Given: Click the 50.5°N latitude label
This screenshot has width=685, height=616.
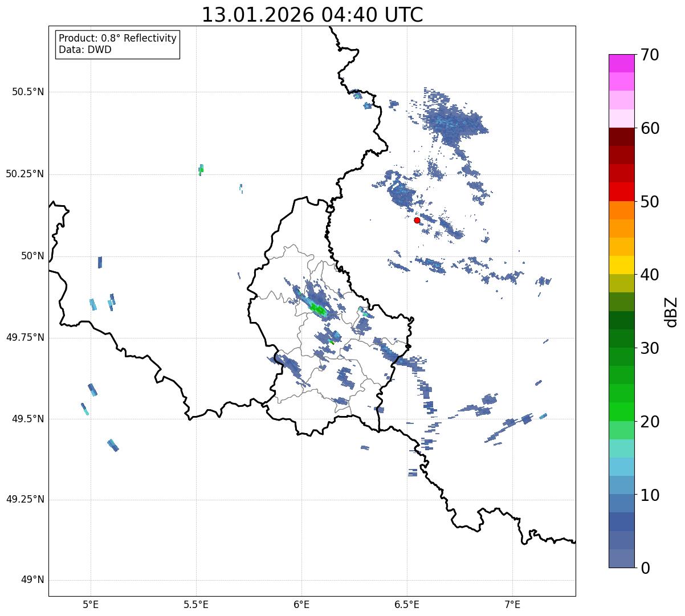Looking at the screenshot, I should [28, 92].
